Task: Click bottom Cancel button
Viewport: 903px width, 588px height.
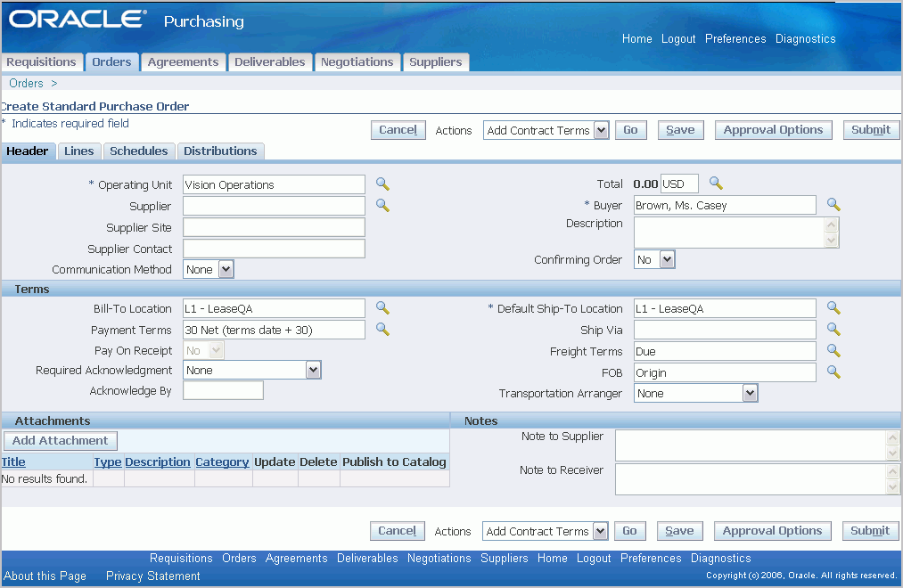Action: [x=398, y=531]
